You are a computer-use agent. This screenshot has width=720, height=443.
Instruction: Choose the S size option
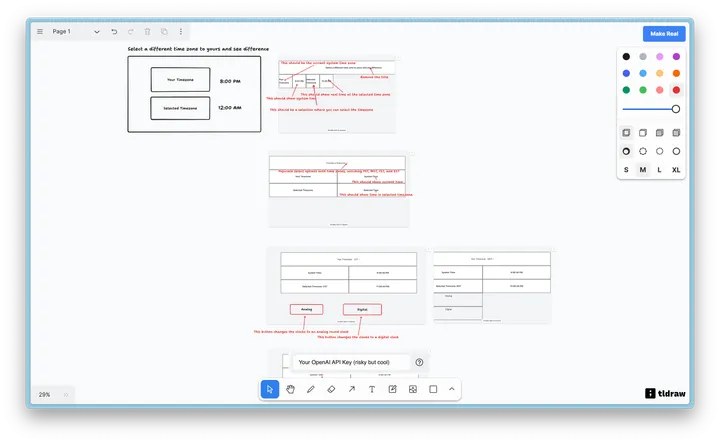(x=626, y=170)
